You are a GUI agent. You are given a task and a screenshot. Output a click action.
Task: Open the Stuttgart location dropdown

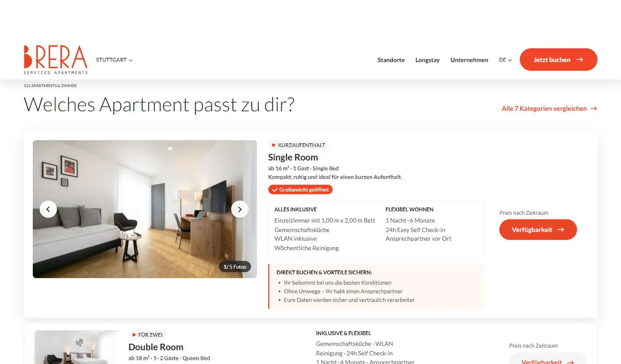(114, 60)
